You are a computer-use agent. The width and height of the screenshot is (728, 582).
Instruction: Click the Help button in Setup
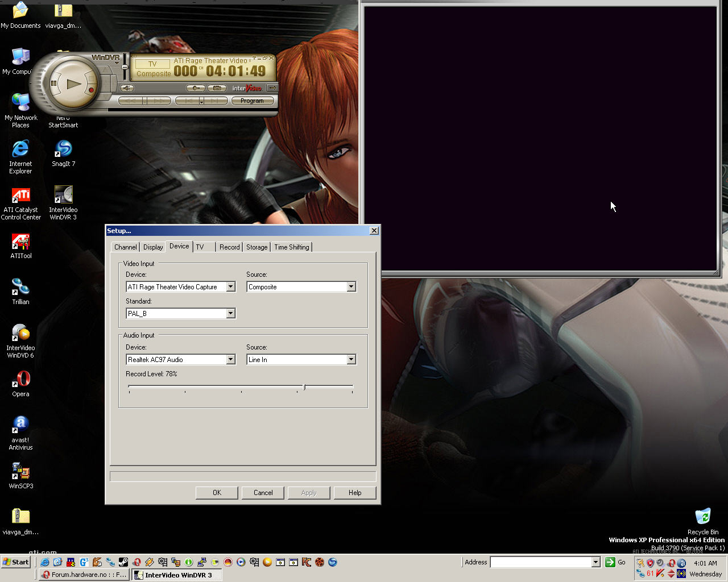355,493
